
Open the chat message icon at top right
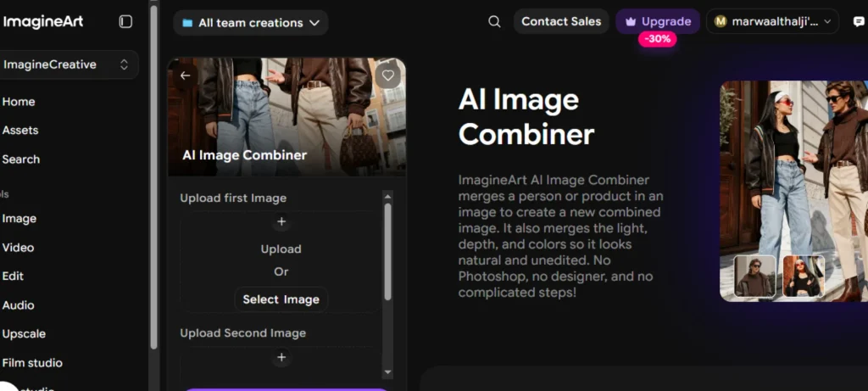[859, 21]
